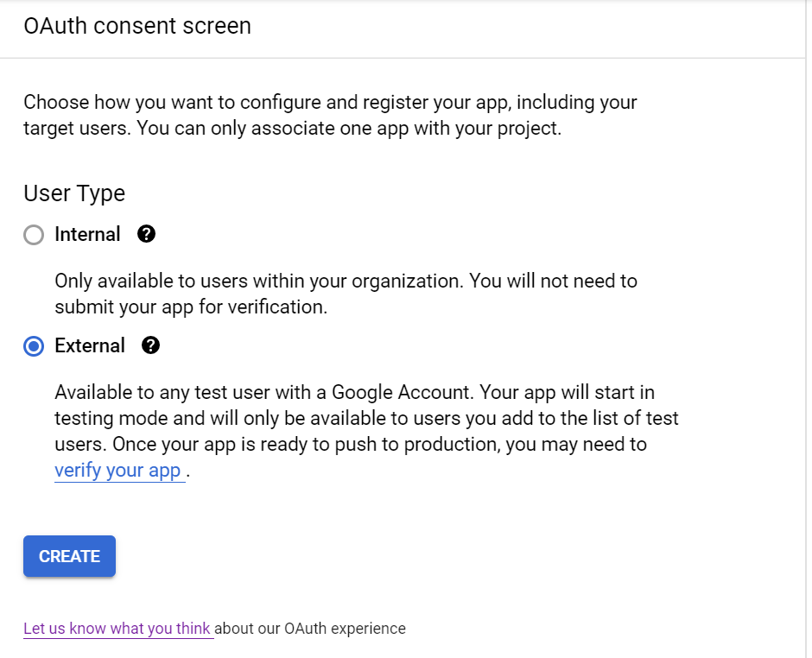Click the question mark beside External
Image resolution: width=812 pixels, height=658 pixels.
click(x=150, y=345)
